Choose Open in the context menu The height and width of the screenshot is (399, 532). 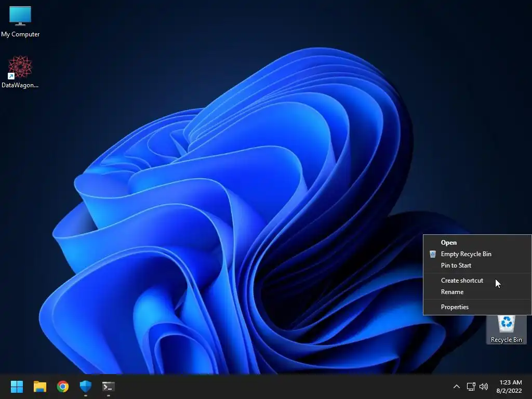click(x=477, y=243)
